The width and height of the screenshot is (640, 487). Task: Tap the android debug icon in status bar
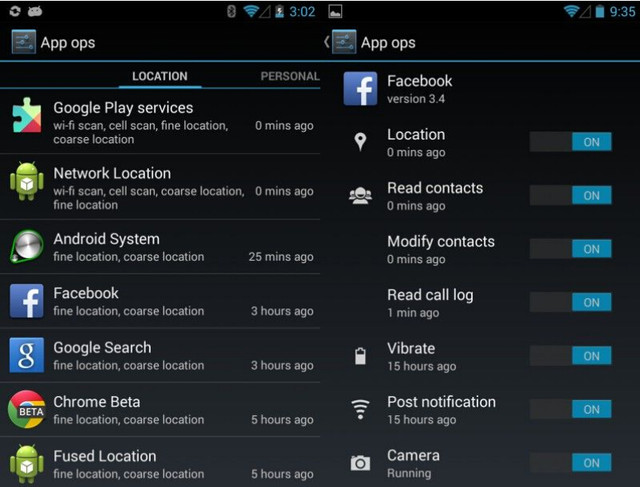point(35,11)
